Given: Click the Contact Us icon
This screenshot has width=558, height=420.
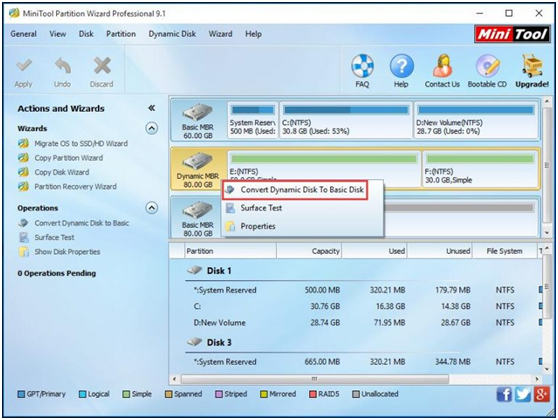Looking at the screenshot, I should click(442, 66).
